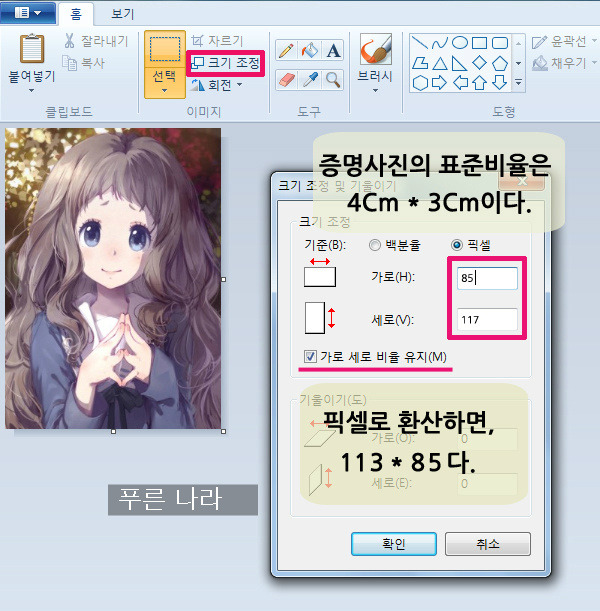Pick the Left arrow shape
This screenshot has height=611, width=600.
click(x=460, y=83)
